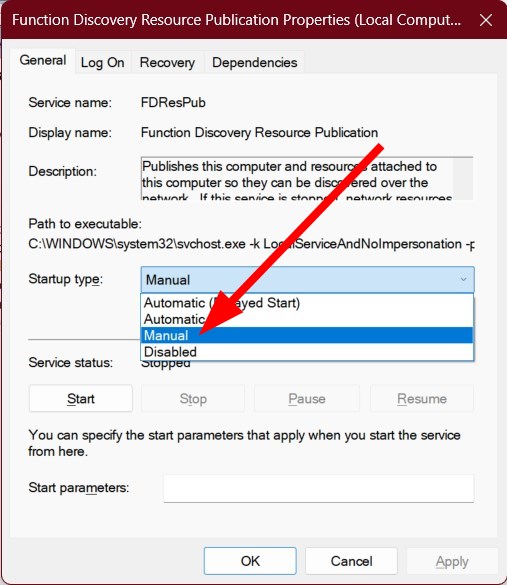
Task: Switch to the Log On tab
Action: click(103, 62)
